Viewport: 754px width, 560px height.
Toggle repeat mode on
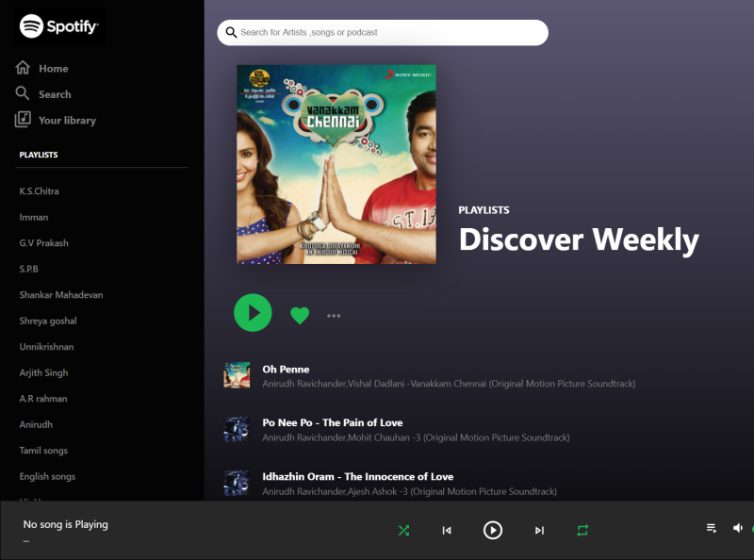click(582, 530)
